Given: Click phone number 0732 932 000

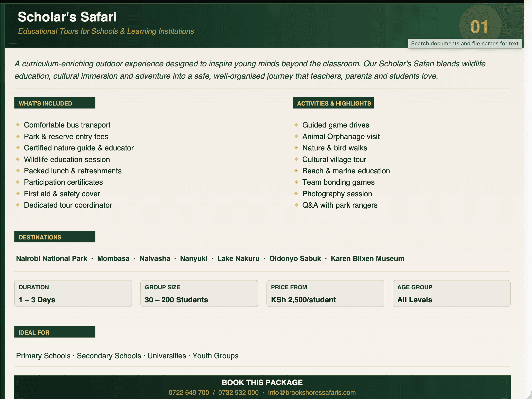Looking at the screenshot, I should click(x=238, y=393).
